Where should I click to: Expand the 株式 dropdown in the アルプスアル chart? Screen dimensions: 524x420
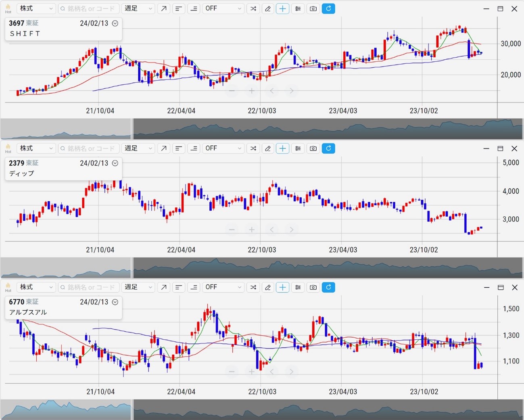point(36,287)
